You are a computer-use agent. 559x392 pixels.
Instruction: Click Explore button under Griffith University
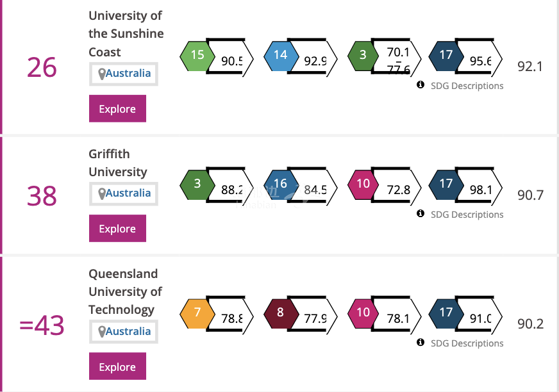coord(118,229)
